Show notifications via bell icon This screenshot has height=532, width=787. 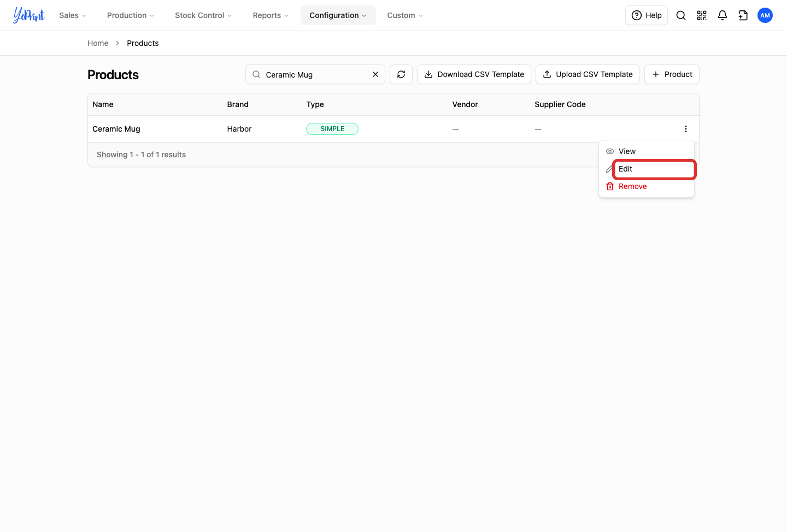[723, 15]
